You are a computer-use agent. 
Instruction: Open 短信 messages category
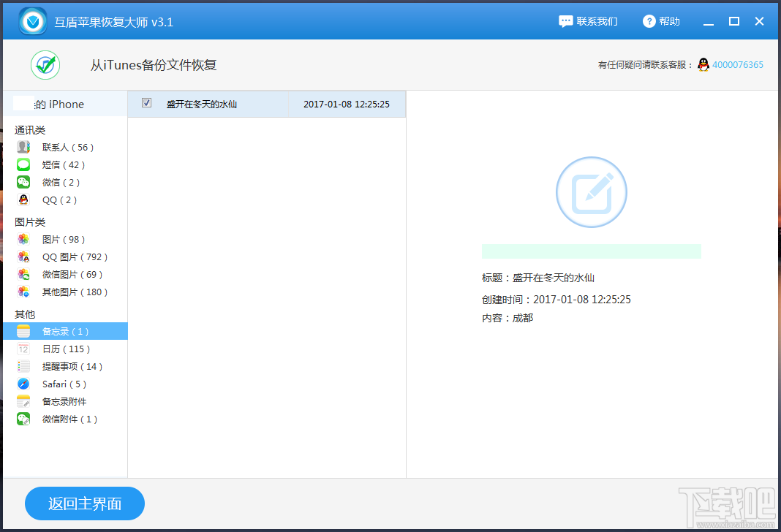click(x=44, y=164)
